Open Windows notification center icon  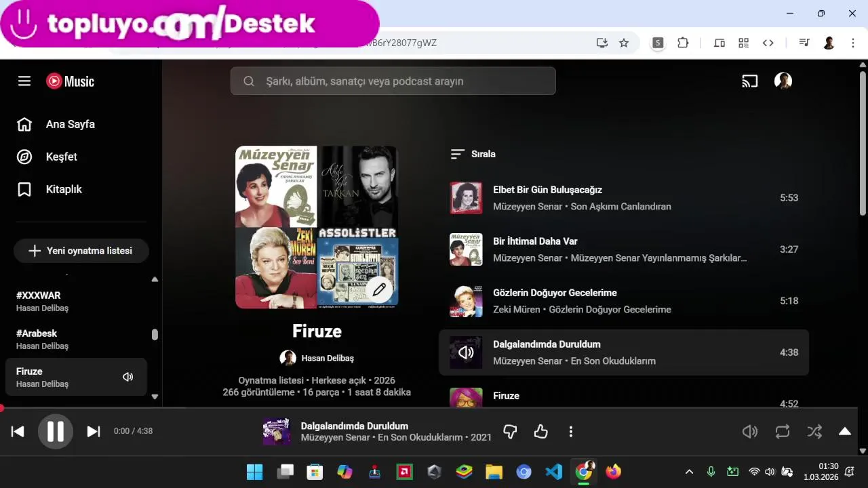point(850,472)
